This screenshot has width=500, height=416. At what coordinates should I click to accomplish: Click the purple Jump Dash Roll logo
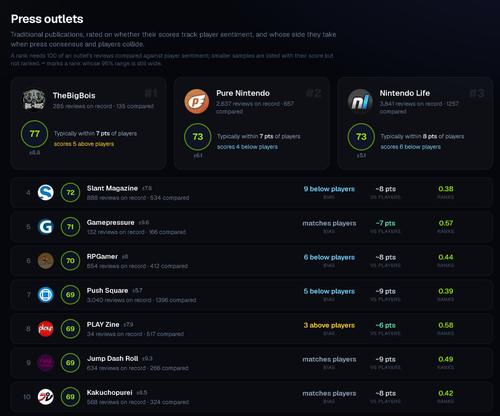pos(46,363)
